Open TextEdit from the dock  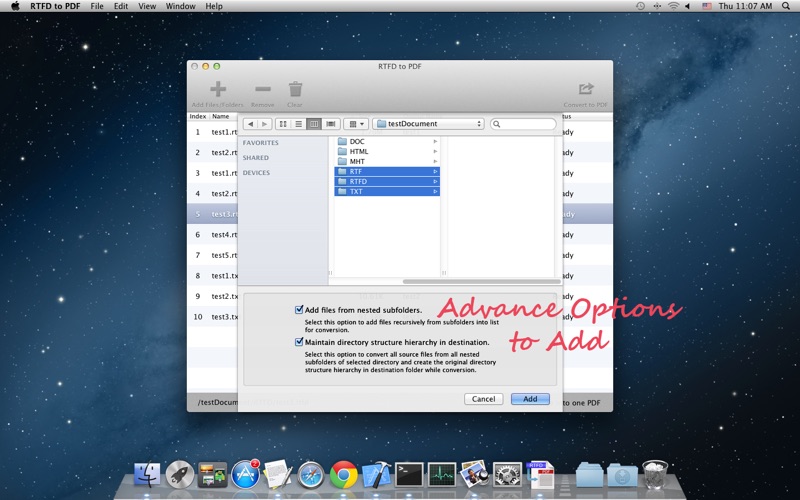pos(278,474)
